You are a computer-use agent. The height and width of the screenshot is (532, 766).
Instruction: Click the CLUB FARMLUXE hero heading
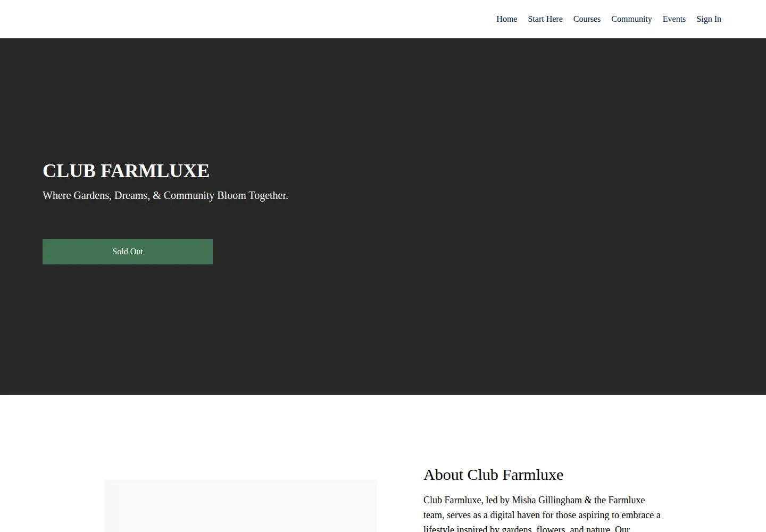pyautogui.click(x=126, y=171)
